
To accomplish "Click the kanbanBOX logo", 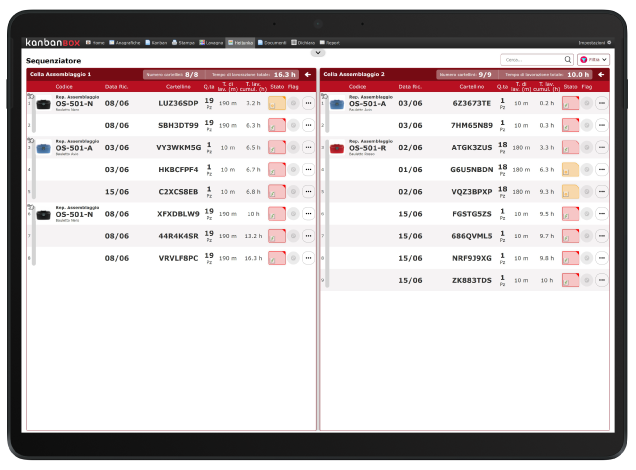I will pos(53,42).
